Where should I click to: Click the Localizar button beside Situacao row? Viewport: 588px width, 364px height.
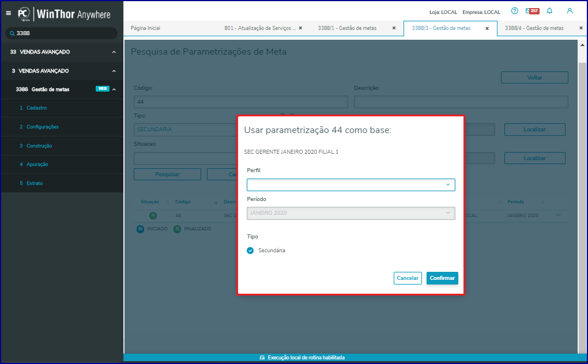pos(534,158)
